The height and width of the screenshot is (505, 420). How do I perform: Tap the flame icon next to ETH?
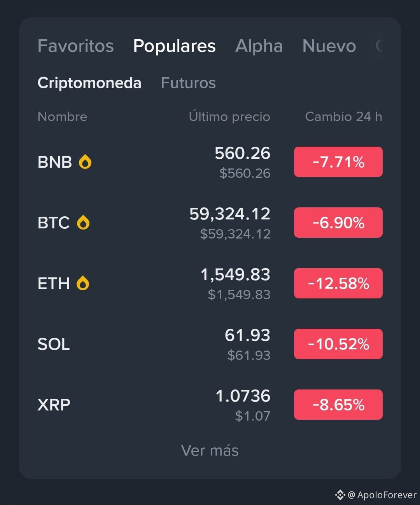pyautogui.click(x=83, y=283)
